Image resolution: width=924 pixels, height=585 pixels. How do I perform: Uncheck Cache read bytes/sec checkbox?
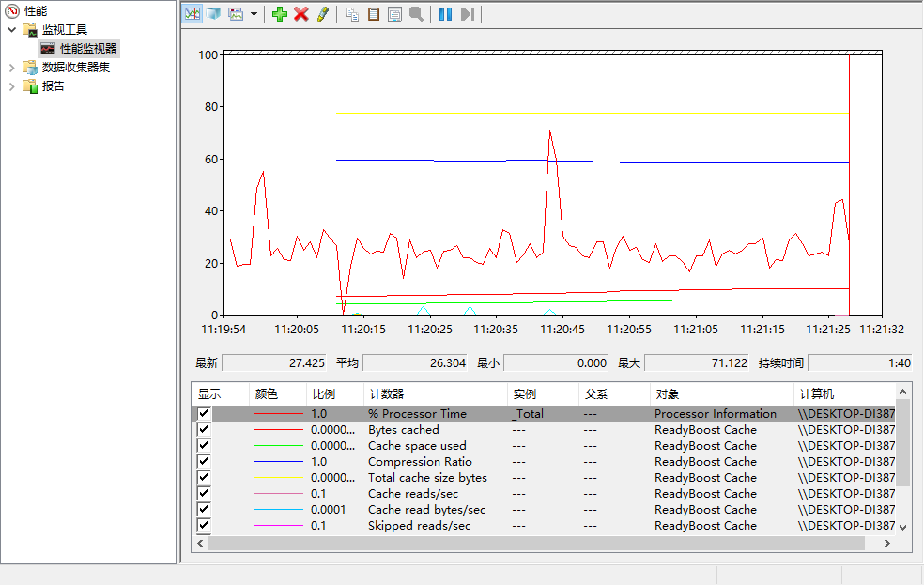(x=204, y=508)
